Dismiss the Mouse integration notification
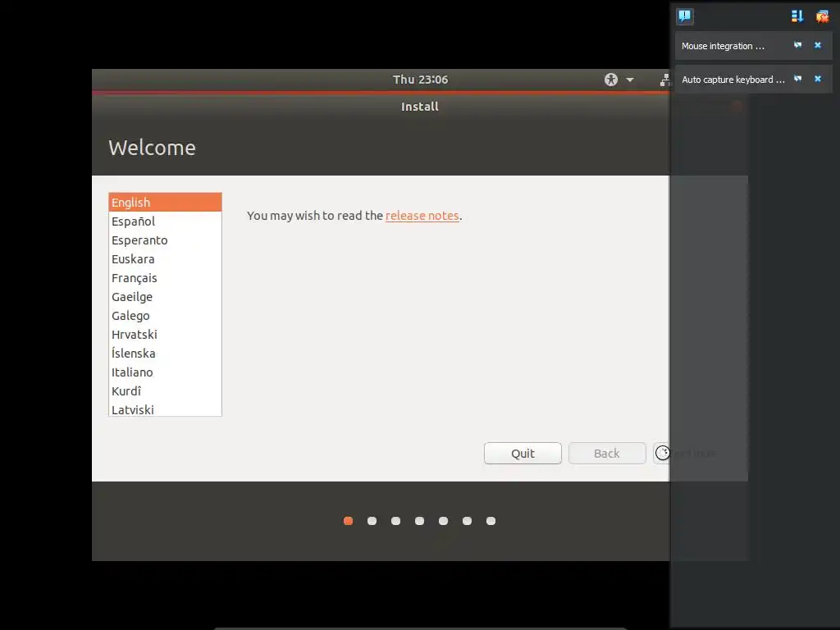Image resolution: width=840 pixels, height=630 pixels. point(818,45)
